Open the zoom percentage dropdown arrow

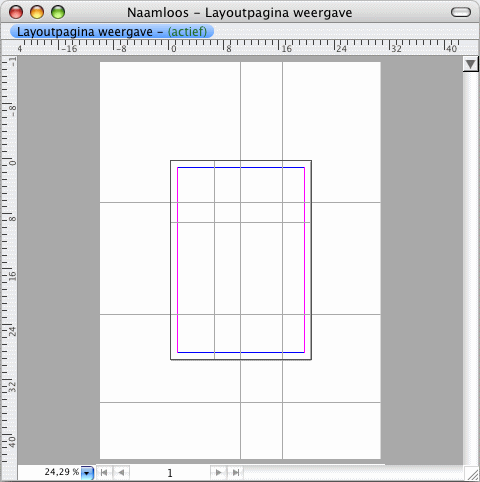pos(87,473)
